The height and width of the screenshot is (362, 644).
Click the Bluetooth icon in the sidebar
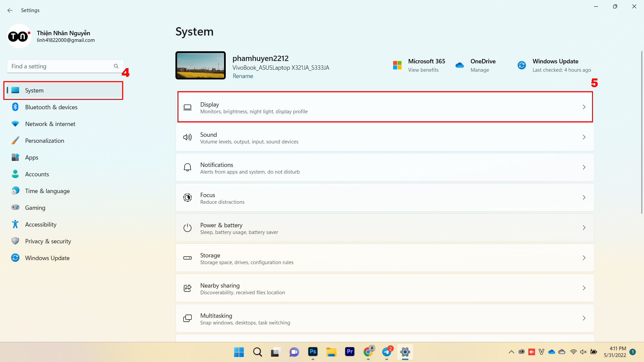point(15,107)
